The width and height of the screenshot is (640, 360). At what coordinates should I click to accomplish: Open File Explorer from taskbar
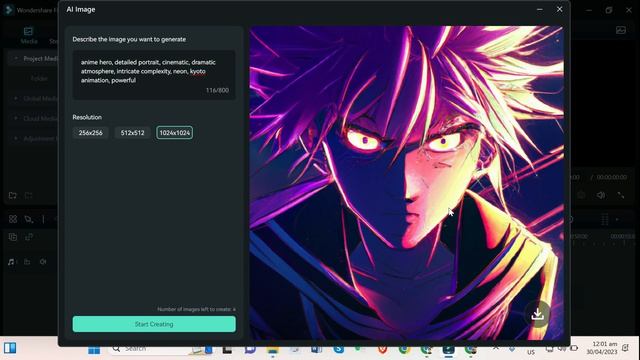click(273, 350)
